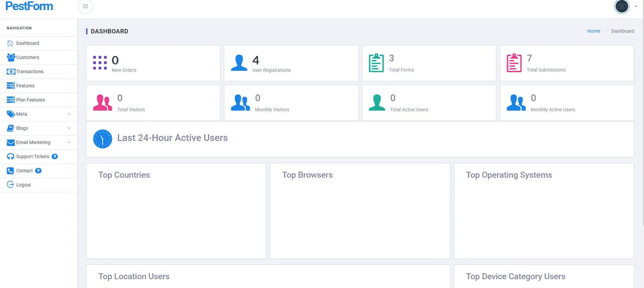Click the Plan Features server icon
The height and width of the screenshot is (288, 644).
pyautogui.click(x=11, y=100)
